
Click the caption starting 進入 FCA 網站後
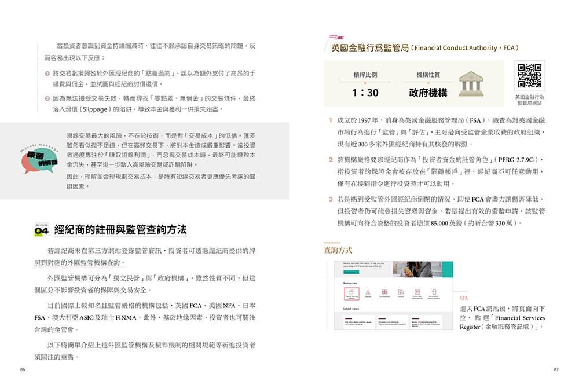pyautogui.click(x=502, y=318)
